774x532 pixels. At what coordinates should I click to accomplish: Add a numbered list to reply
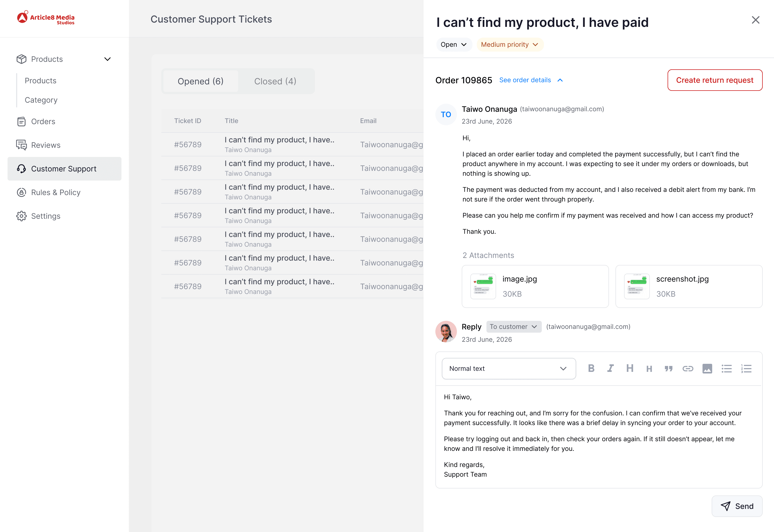(746, 368)
